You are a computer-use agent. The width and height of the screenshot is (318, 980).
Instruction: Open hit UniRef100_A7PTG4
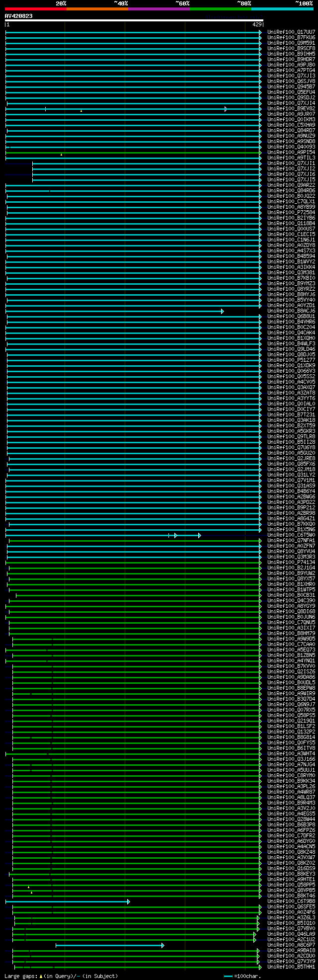(x=291, y=71)
